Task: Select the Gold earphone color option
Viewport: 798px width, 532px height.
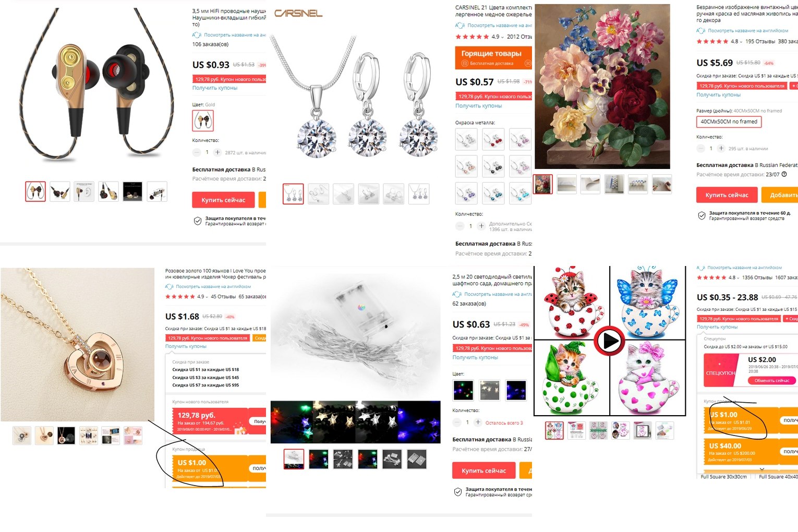Action: click(x=203, y=121)
